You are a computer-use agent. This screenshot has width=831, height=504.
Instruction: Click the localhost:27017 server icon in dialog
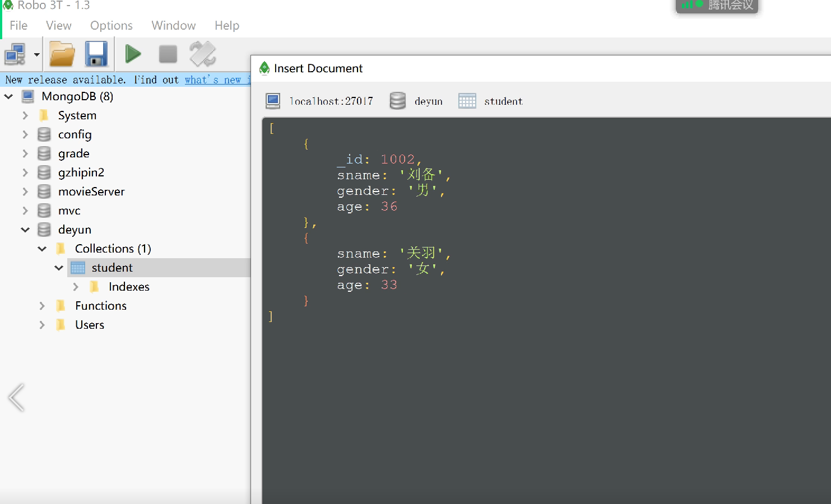click(273, 101)
